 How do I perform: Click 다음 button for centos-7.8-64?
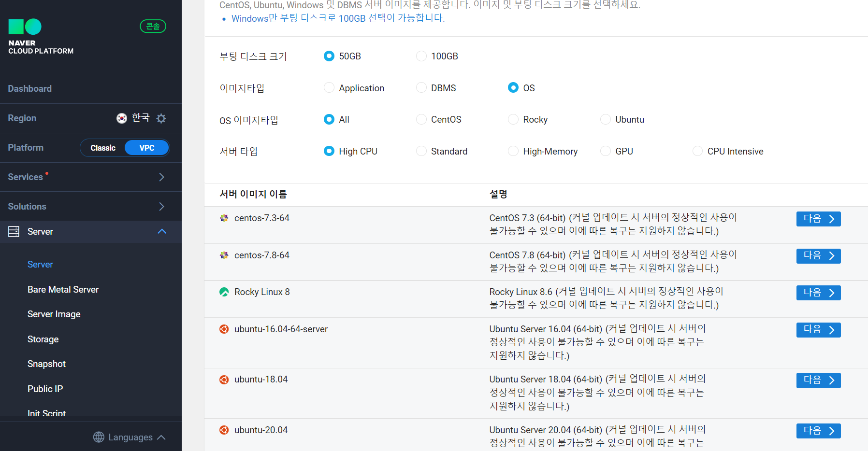point(818,256)
